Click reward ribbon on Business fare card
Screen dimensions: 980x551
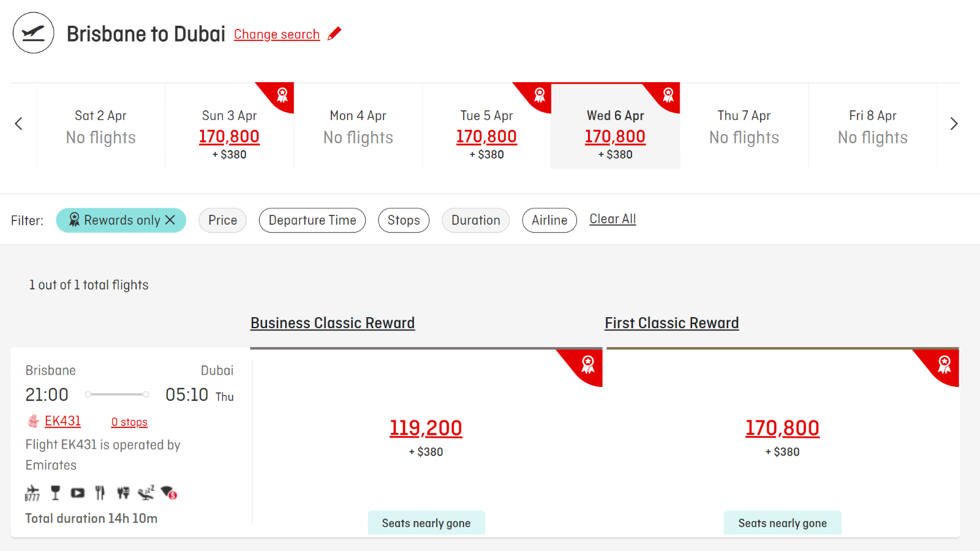587,364
